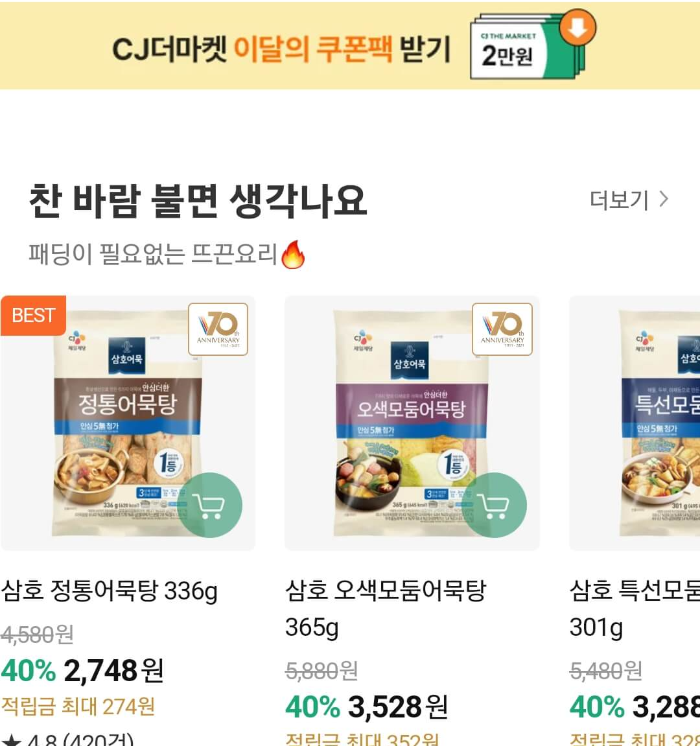Select the BEST badge on 정통어묵탕
700x746 pixels.
click(x=34, y=316)
